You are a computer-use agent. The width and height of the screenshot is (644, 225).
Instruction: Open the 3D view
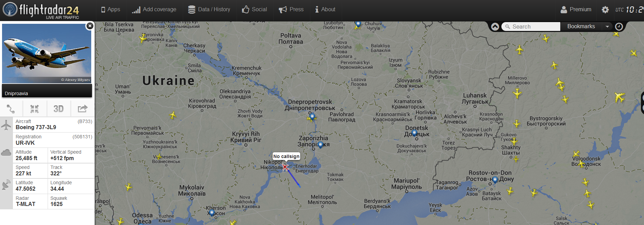(x=59, y=109)
